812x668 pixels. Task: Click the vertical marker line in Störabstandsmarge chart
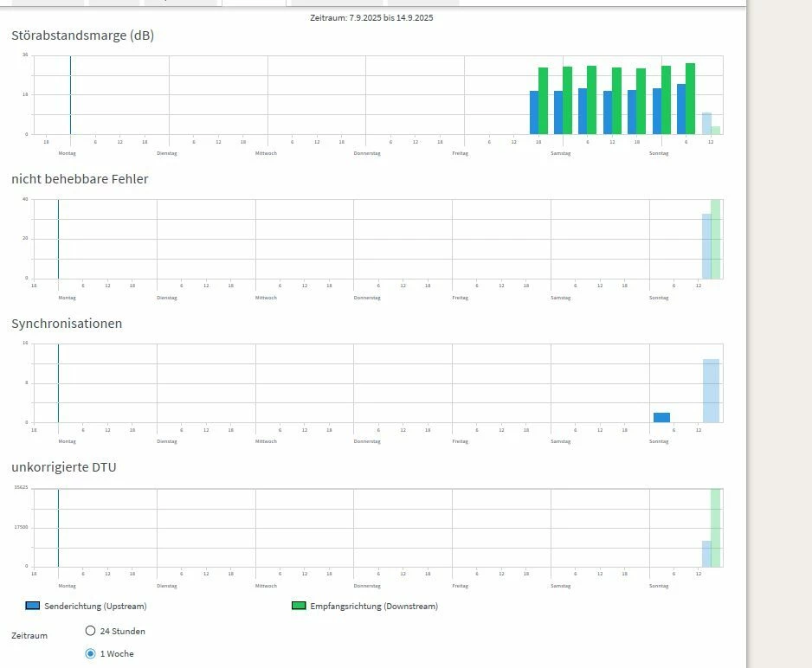click(70, 95)
